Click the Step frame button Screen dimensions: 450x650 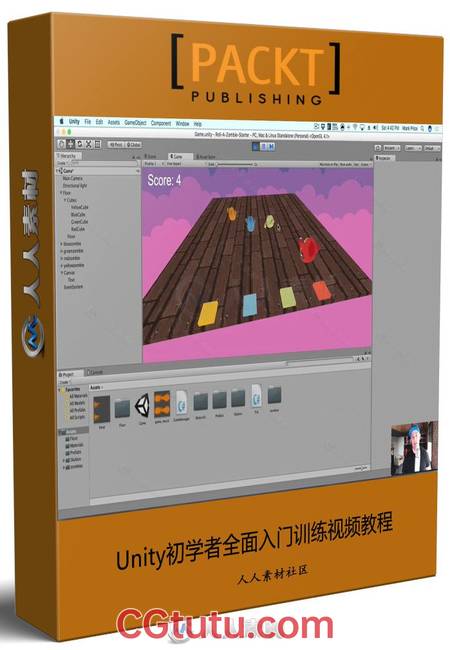pos(271,146)
